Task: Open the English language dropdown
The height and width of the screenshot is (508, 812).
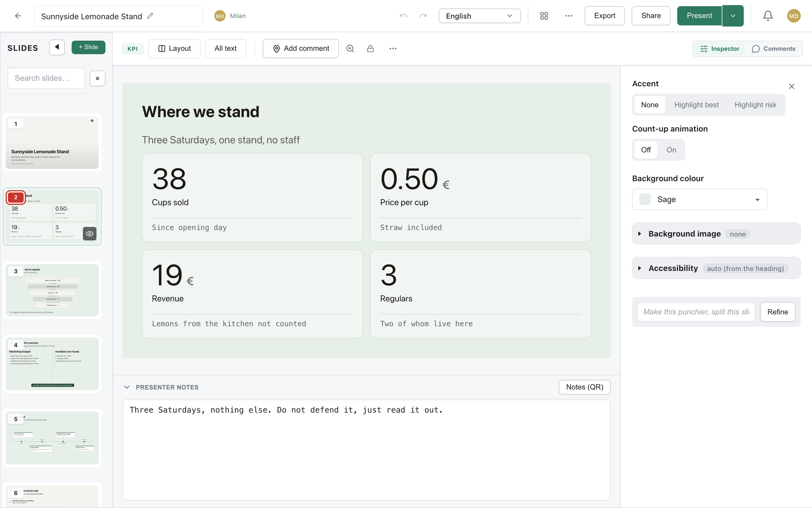Action: 479,16
